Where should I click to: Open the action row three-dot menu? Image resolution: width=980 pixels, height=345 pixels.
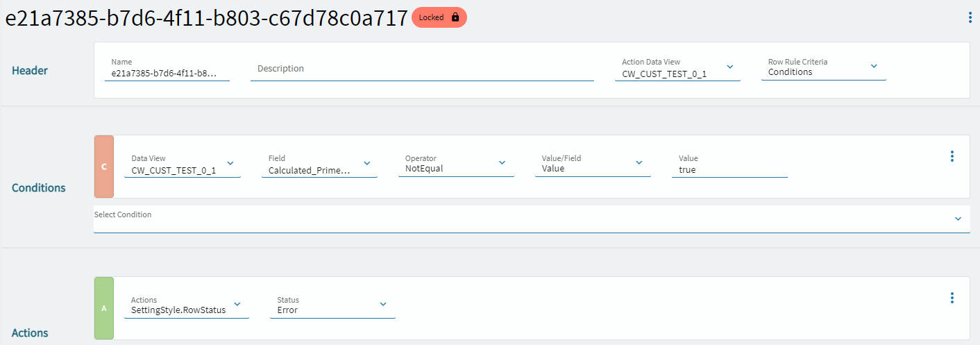952,298
